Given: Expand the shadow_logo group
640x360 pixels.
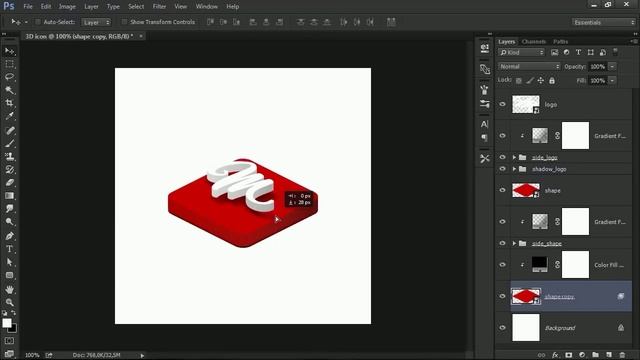Looking at the screenshot, I should coord(514,169).
